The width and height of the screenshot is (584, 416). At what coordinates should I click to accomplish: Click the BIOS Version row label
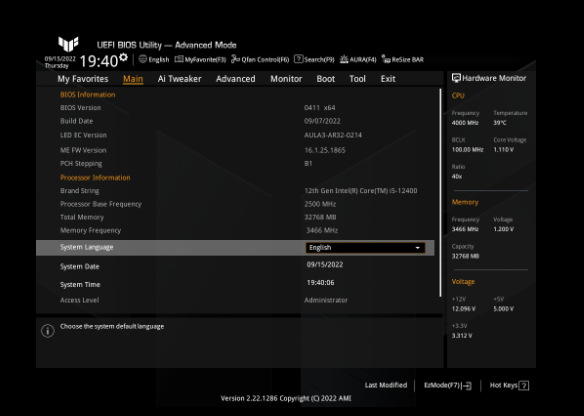tap(80, 108)
